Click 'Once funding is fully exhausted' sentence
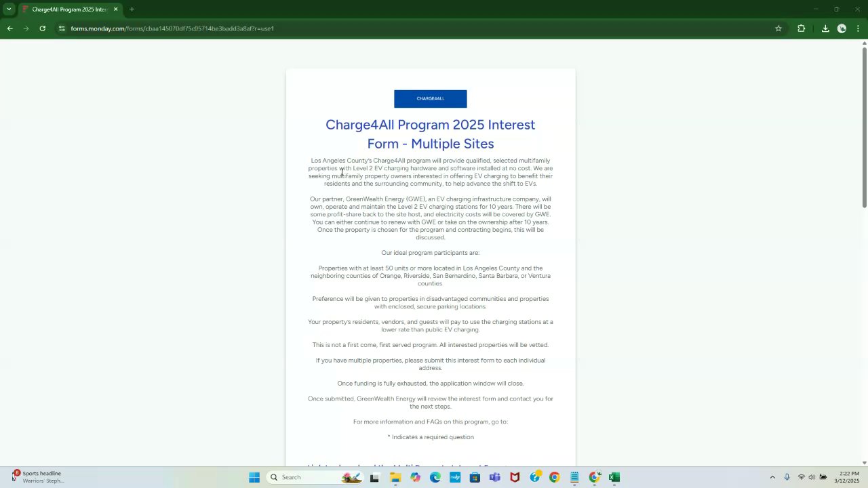Screen dimensions: 868x488 pyautogui.click(x=430, y=384)
